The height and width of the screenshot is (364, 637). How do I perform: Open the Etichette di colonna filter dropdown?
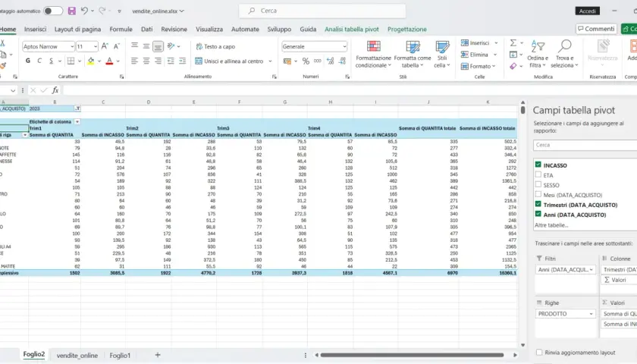[x=77, y=122]
